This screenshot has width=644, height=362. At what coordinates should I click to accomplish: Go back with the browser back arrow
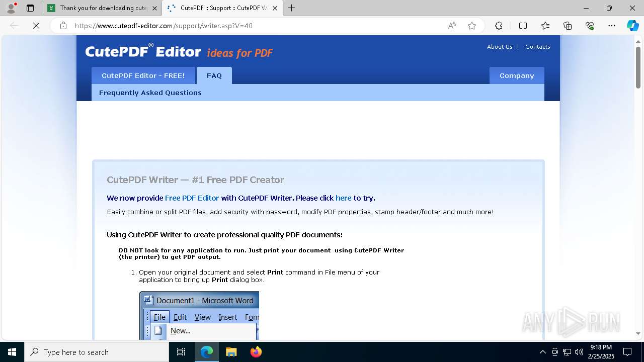pyautogui.click(x=14, y=26)
